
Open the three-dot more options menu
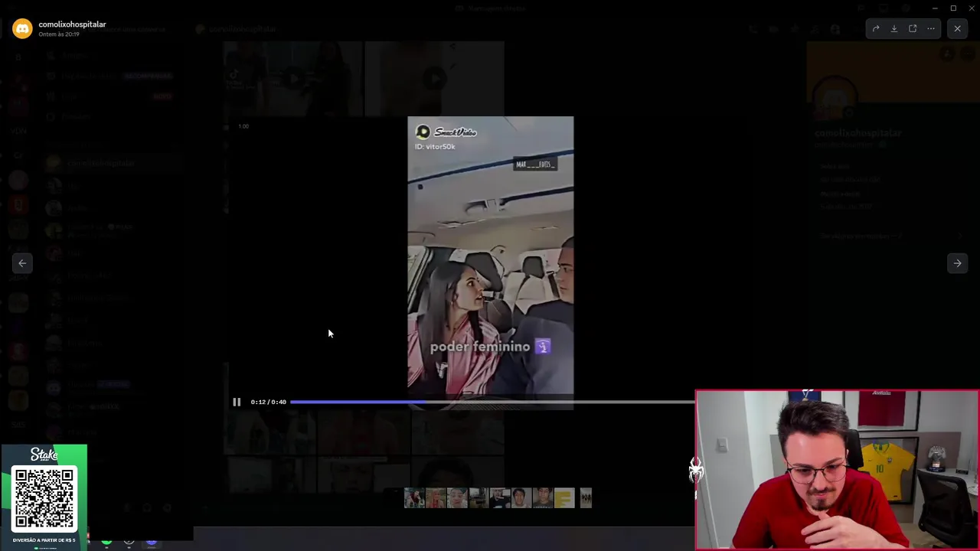click(931, 29)
